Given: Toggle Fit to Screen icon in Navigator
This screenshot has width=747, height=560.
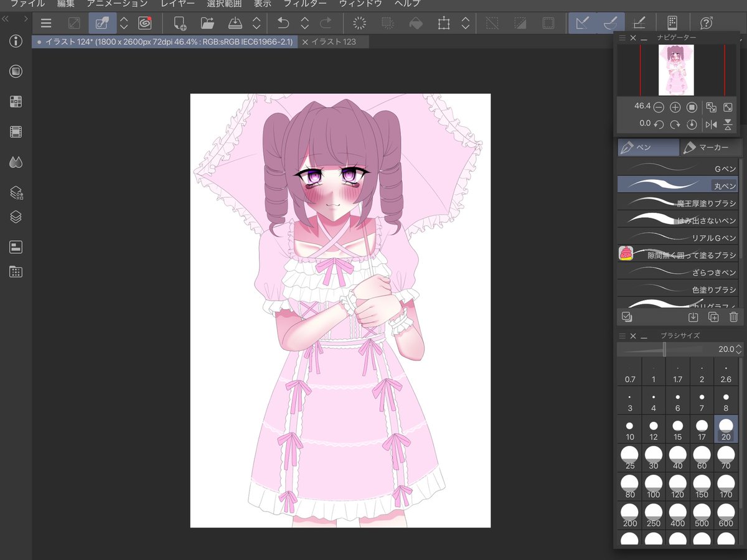Looking at the screenshot, I should pyautogui.click(x=728, y=107).
